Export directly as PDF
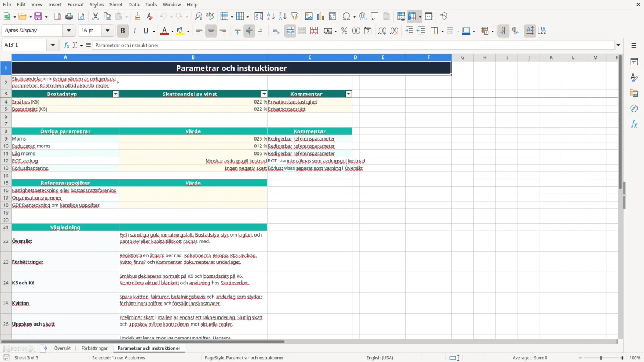This screenshot has width=644, height=362. click(x=57, y=17)
